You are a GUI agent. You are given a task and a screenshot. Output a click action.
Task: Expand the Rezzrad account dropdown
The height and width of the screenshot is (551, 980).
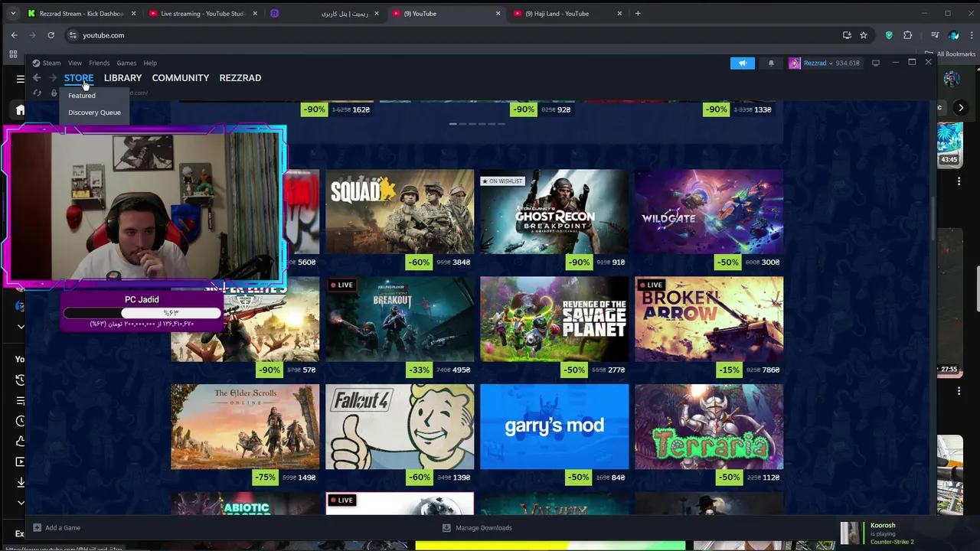click(831, 63)
